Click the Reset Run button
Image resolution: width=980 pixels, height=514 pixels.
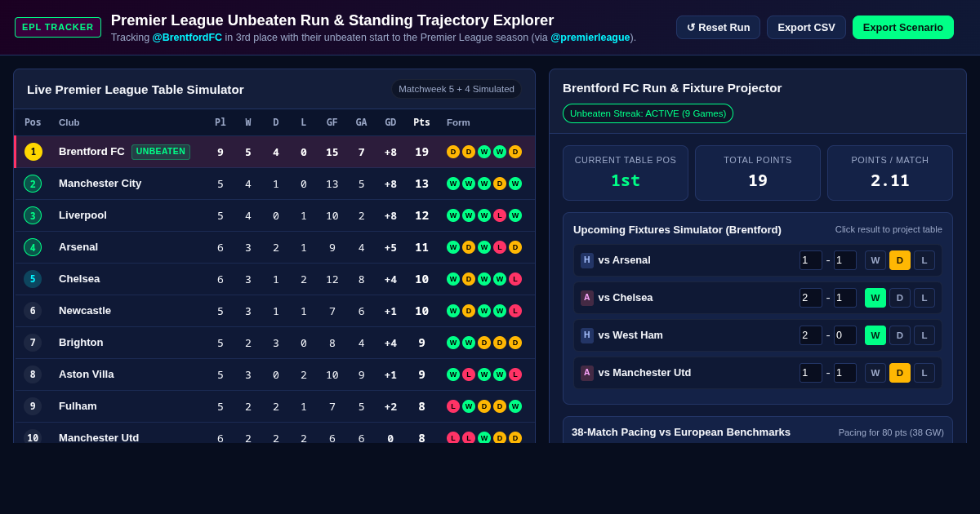click(x=718, y=27)
